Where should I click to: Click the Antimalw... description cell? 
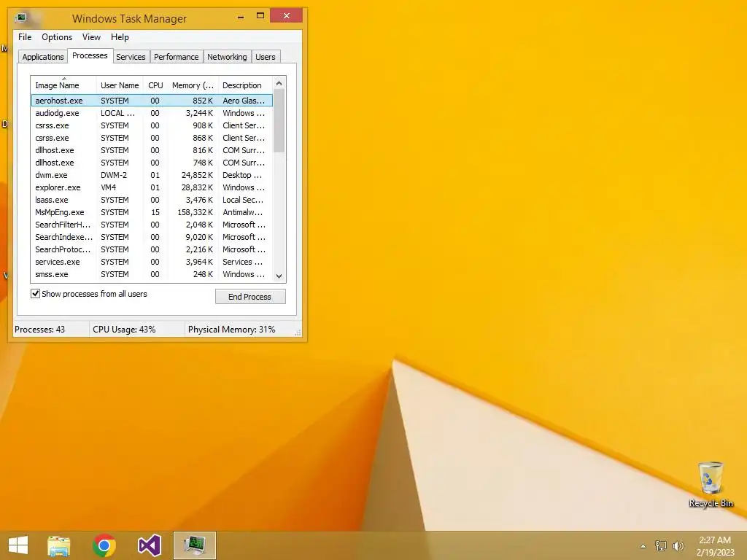click(x=242, y=212)
